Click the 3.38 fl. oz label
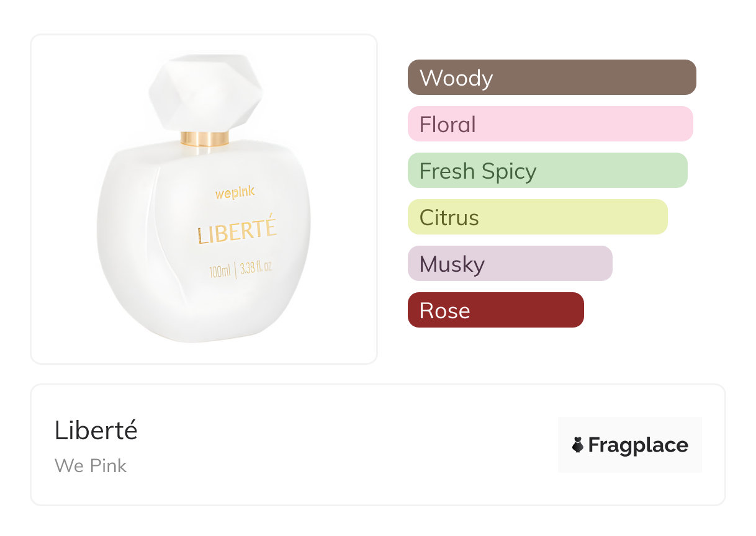The width and height of the screenshot is (756, 536). [x=255, y=270]
